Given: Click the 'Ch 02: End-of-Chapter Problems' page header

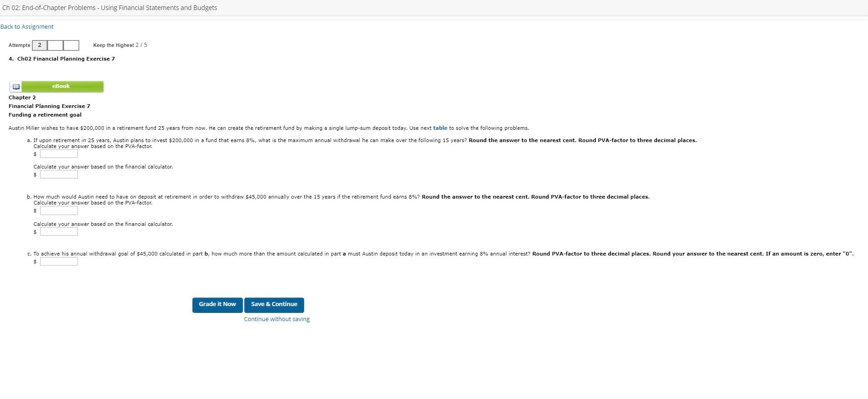Looking at the screenshot, I should click(x=110, y=8).
